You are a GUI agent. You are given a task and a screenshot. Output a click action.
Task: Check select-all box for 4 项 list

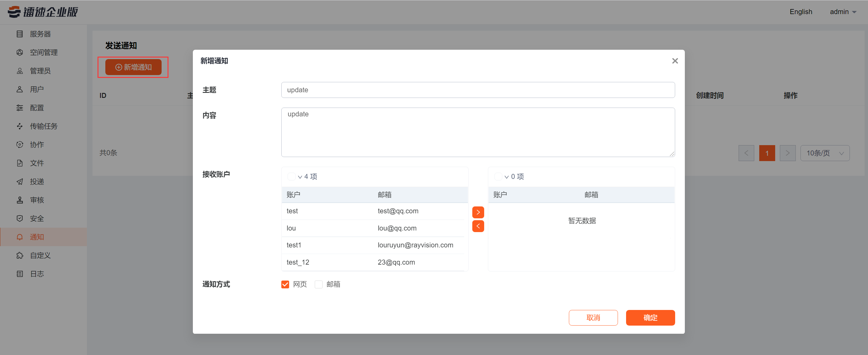291,176
